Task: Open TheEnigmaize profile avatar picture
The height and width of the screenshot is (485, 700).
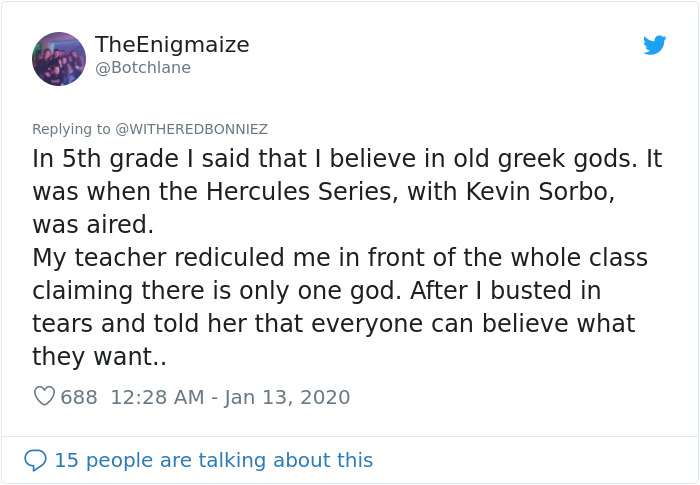Action: [59, 58]
